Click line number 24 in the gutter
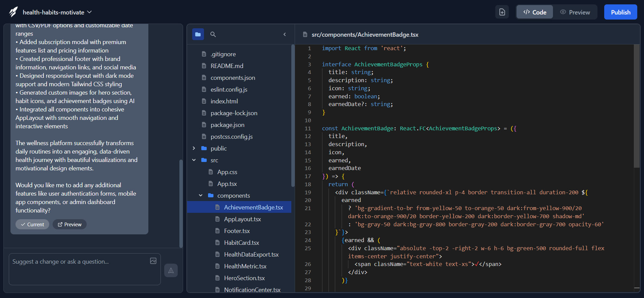The image size is (644, 298). click(x=308, y=240)
